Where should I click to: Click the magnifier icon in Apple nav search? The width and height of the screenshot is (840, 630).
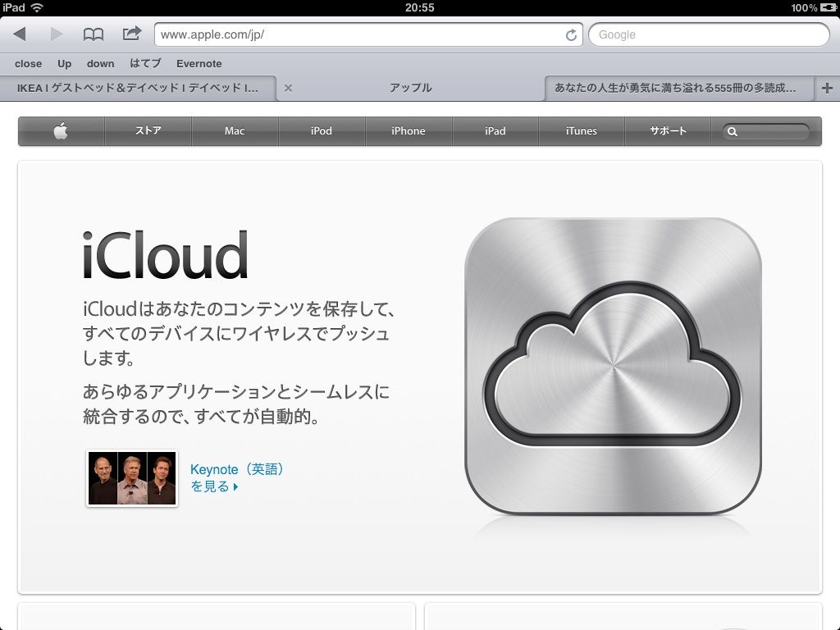coord(733,131)
